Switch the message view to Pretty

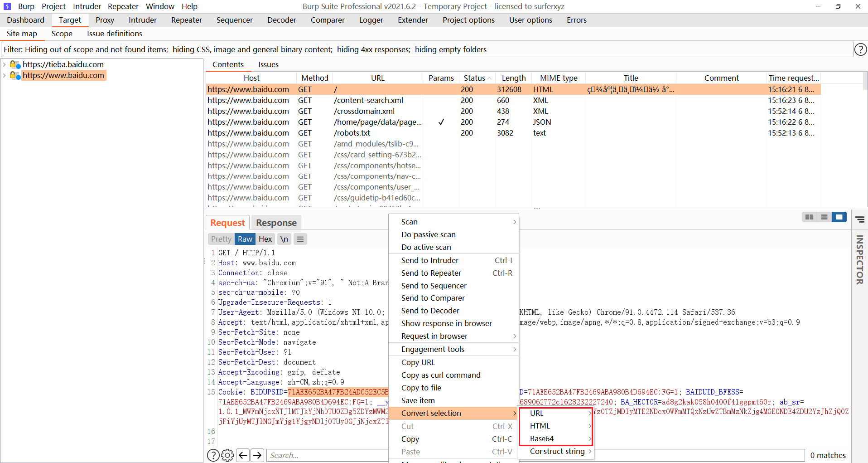(x=221, y=239)
